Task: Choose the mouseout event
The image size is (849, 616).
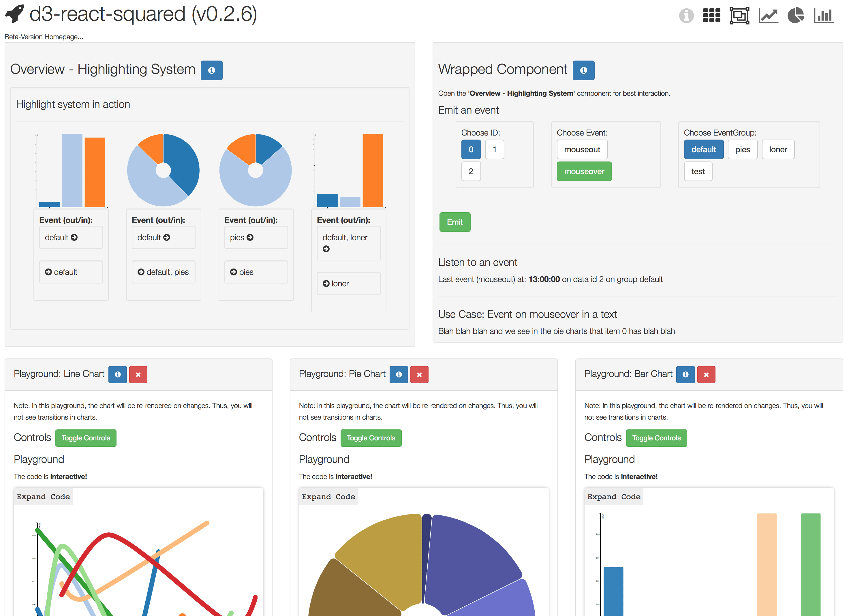Action: [582, 149]
